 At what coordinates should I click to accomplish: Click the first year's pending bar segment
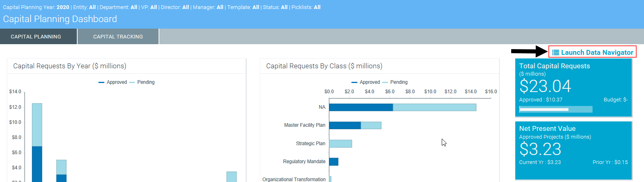[37, 125]
